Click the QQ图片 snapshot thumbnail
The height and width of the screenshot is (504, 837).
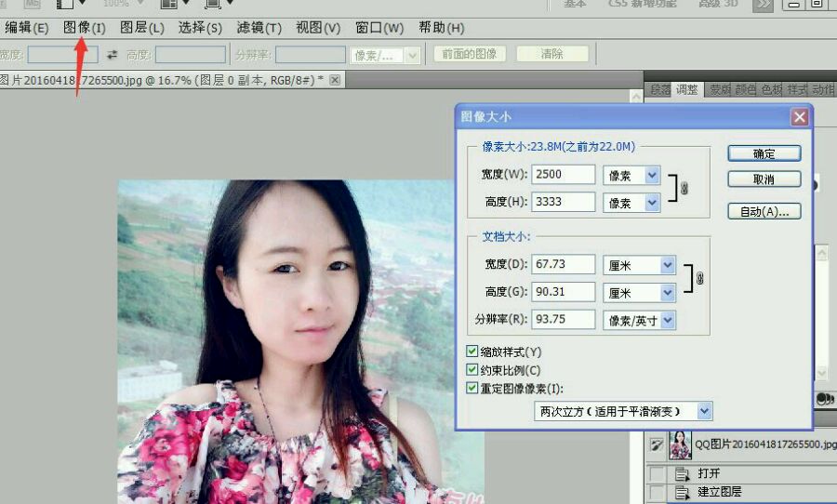680,444
